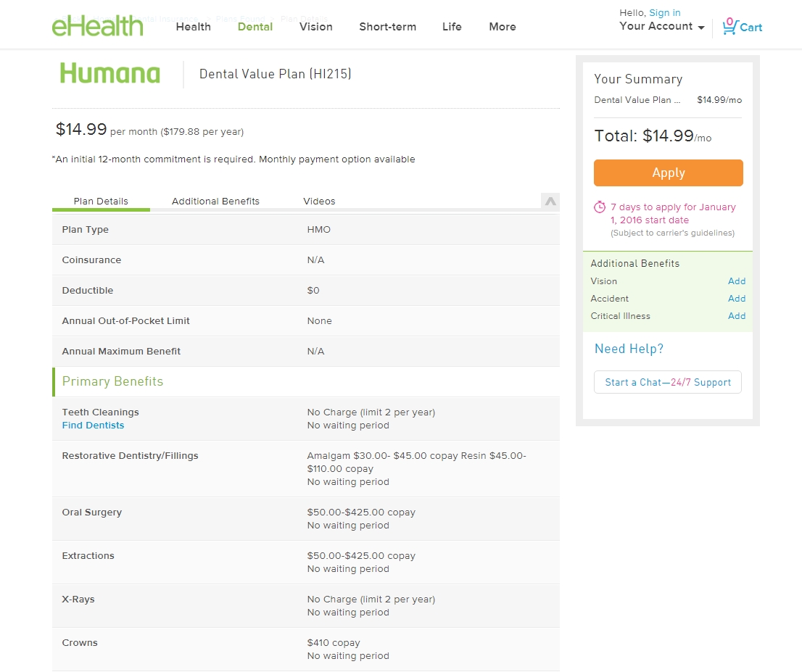
Task: Add the Critical Illness additional benefit
Action: pyautogui.click(x=737, y=316)
